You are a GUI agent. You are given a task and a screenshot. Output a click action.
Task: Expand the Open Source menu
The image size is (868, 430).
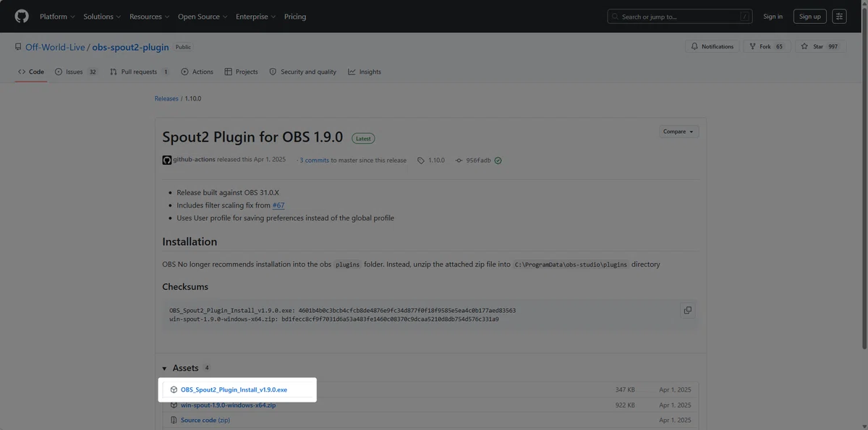(x=203, y=17)
